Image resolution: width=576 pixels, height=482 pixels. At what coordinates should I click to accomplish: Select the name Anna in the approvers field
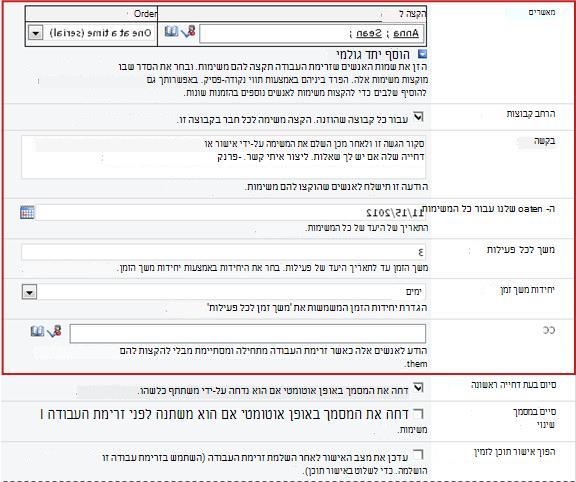[x=406, y=33]
